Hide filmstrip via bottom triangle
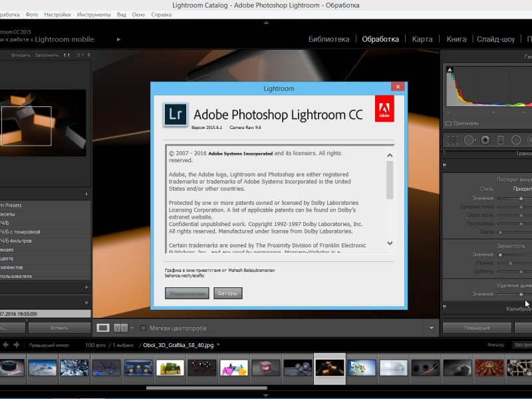The width and height of the screenshot is (532, 399). (266, 396)
